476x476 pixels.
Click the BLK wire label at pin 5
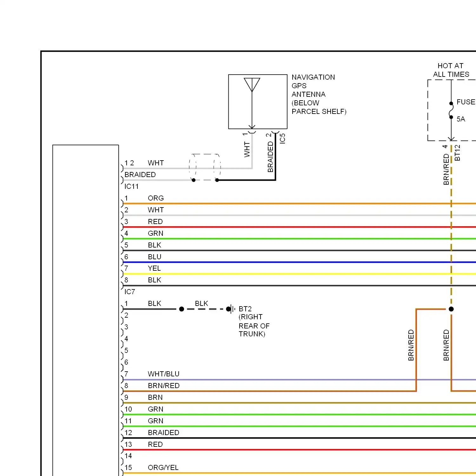[x=155, y=245]
